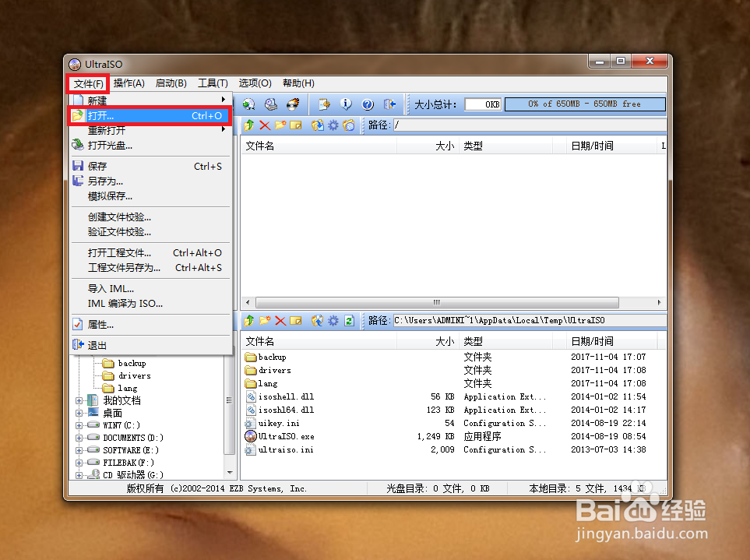Open the 文件(F) menu
The height and width of the screenshot is (560, 750).
pos(89,83)
